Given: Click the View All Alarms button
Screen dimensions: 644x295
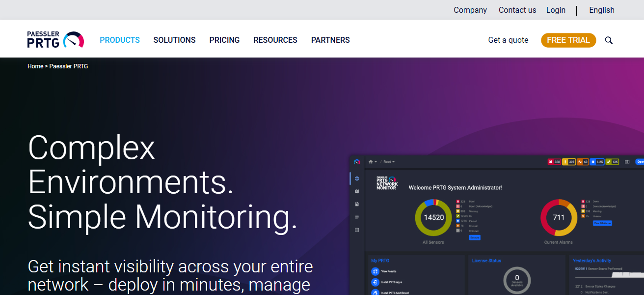Looking at the screenshot, I should tap(602, 223).
